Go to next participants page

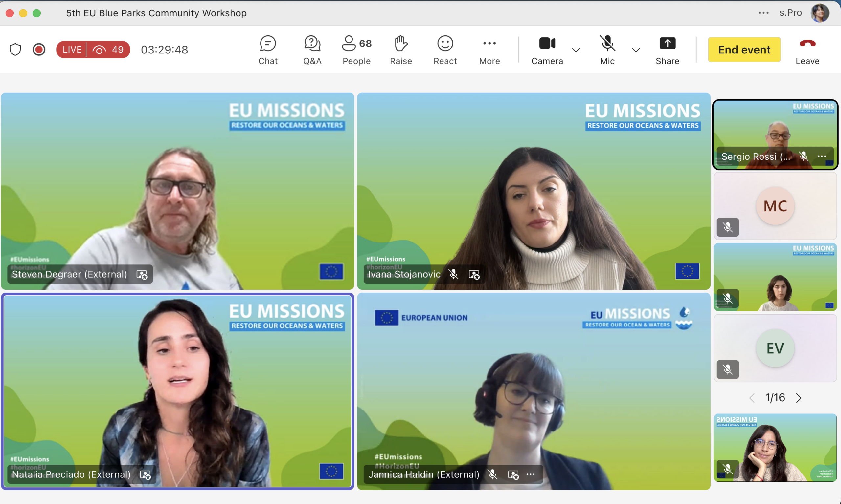point(799,398)
